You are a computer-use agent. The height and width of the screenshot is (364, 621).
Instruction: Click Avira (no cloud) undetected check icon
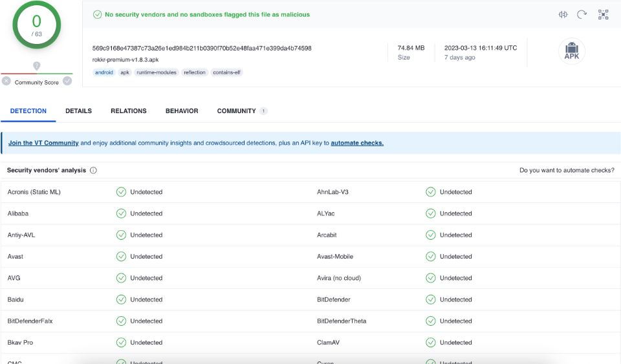click(431, 278)
